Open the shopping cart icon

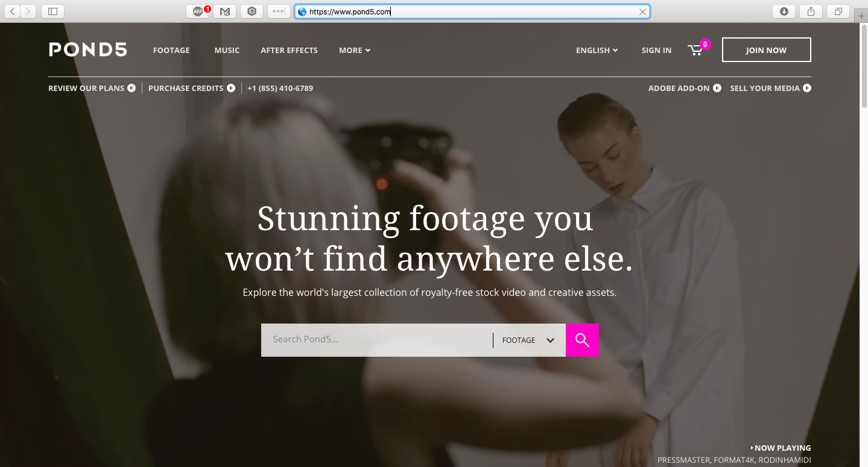[695, 51]
